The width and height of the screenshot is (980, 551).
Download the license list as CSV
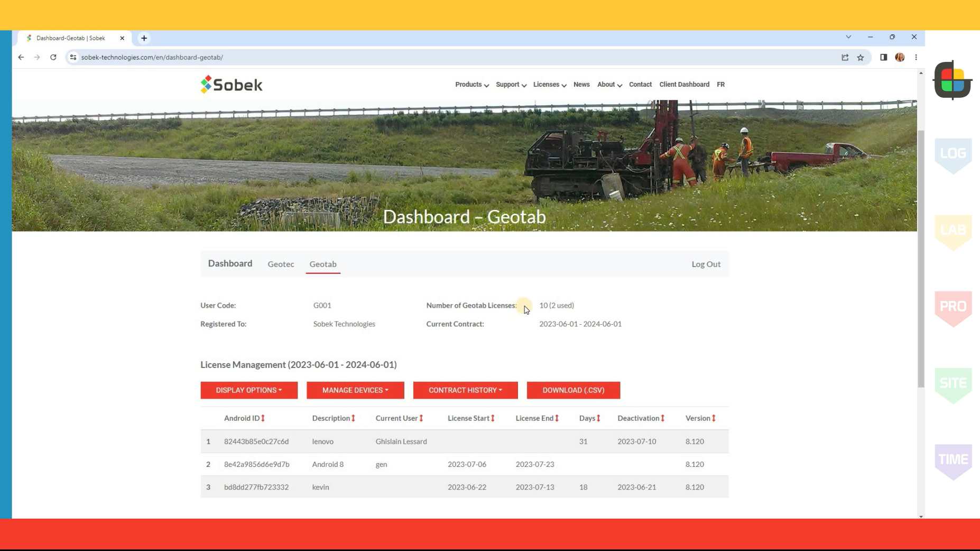(574, 390)
